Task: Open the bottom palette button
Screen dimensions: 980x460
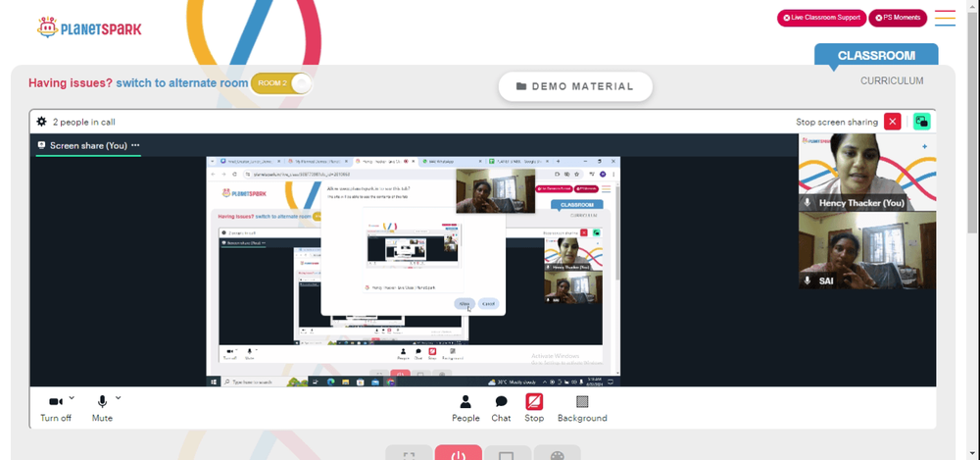Action: click(x=557, y=453)
